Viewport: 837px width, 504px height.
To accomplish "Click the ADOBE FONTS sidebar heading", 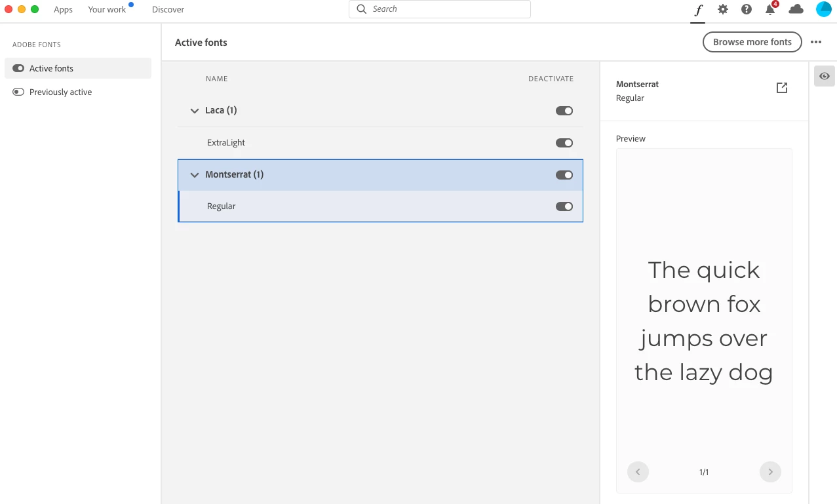I will (37, 45).
